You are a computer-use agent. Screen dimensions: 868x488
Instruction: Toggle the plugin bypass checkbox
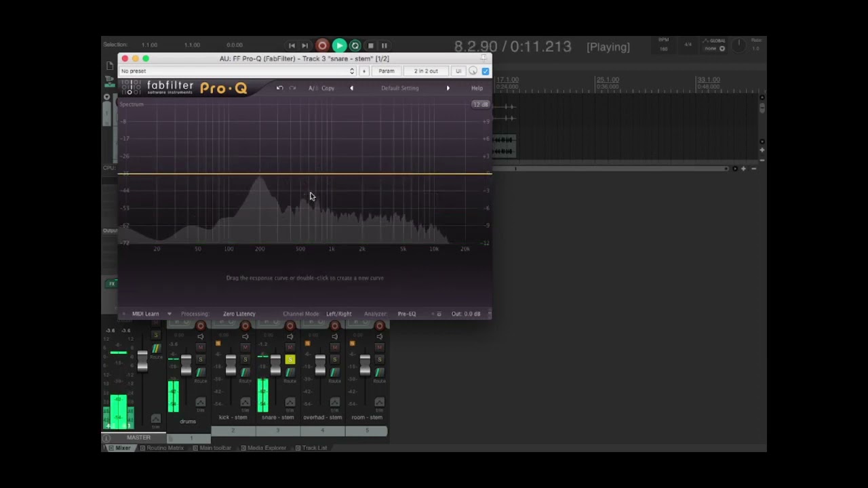click(485, 71)
